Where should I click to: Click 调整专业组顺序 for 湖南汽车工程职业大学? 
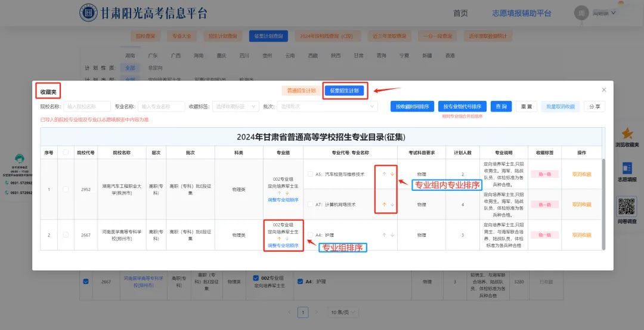(x=283, y=200)
